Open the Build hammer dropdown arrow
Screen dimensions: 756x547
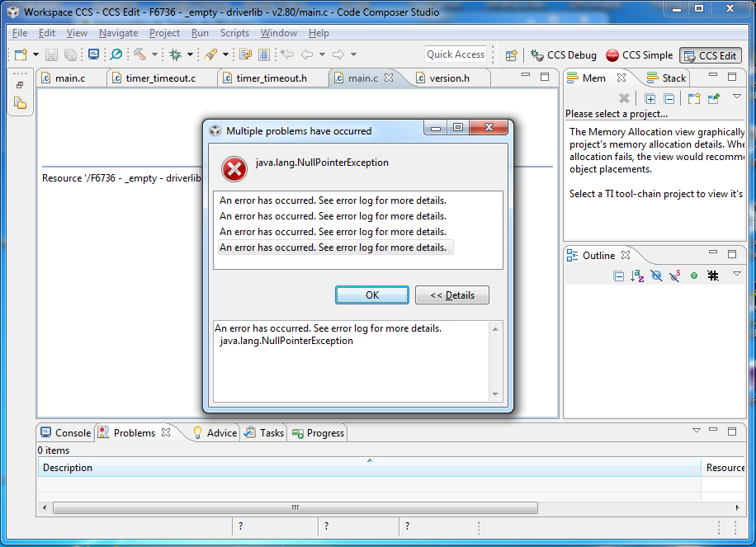[x=155, y=54]
